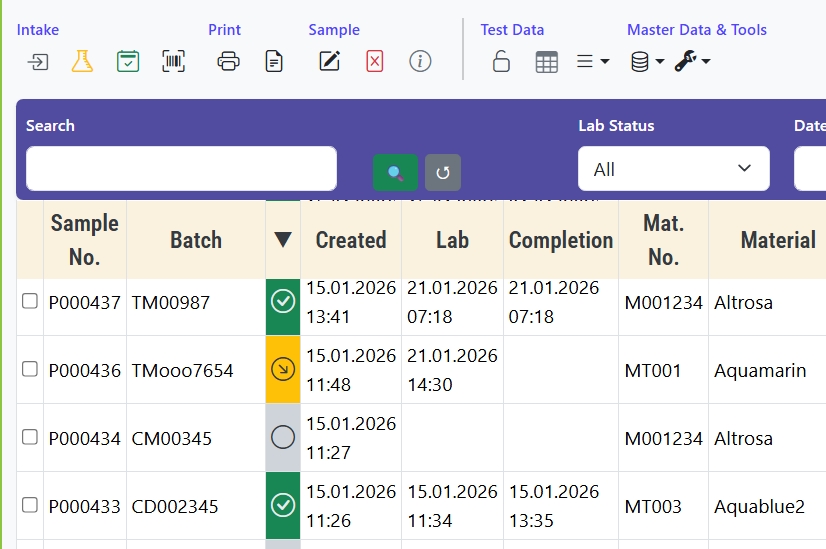Click the edit sample pencil icon
This screenshot has height=549, width=826.
point(330,61)
